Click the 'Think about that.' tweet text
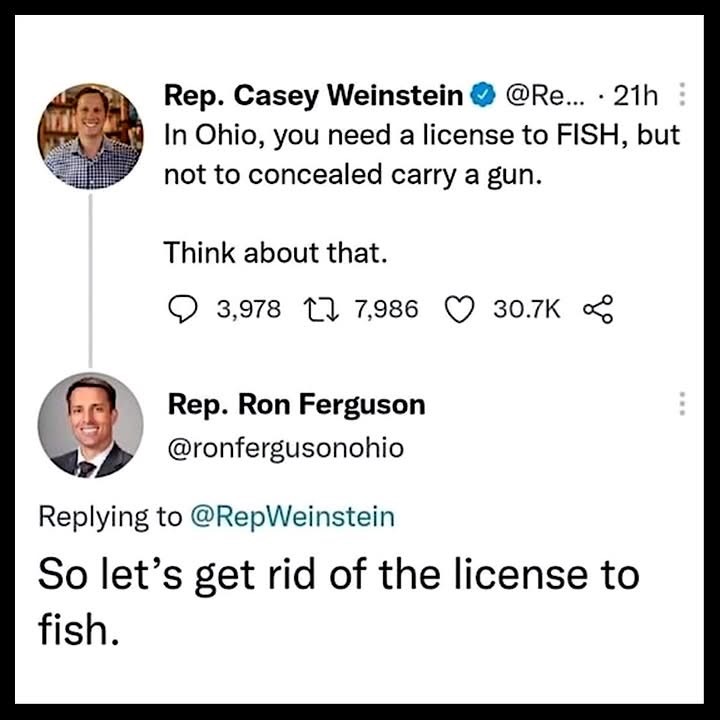The image size is (720, 720). coord(275,253)
